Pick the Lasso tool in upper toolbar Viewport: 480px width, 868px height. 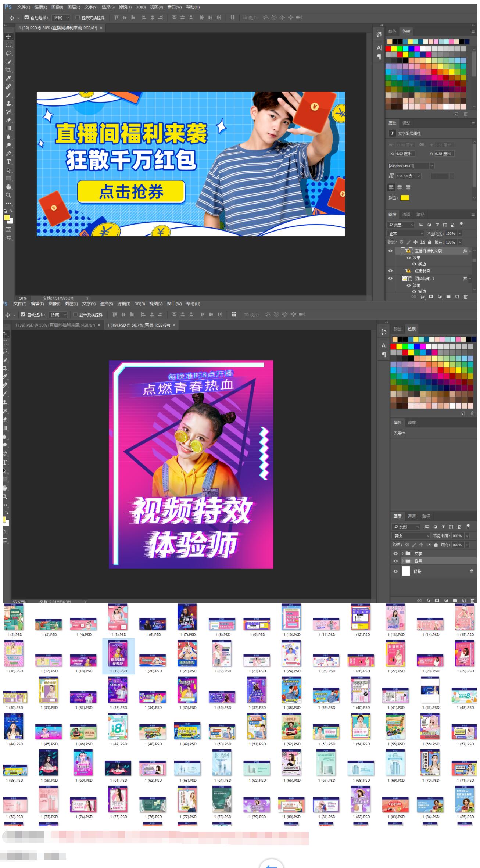[8, 53]
